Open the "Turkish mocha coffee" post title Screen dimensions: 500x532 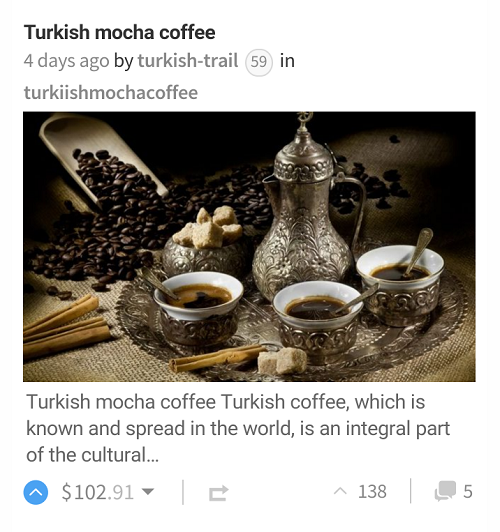point(119,33)
